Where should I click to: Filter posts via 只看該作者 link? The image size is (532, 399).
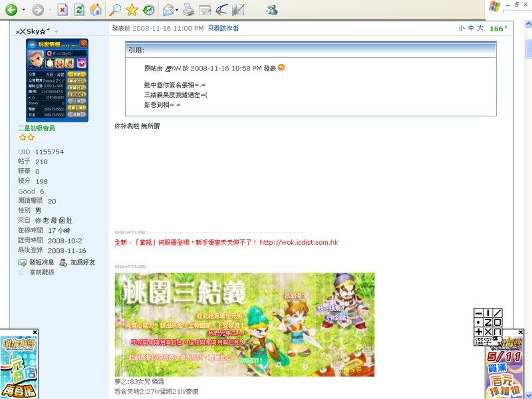[223, 29]
